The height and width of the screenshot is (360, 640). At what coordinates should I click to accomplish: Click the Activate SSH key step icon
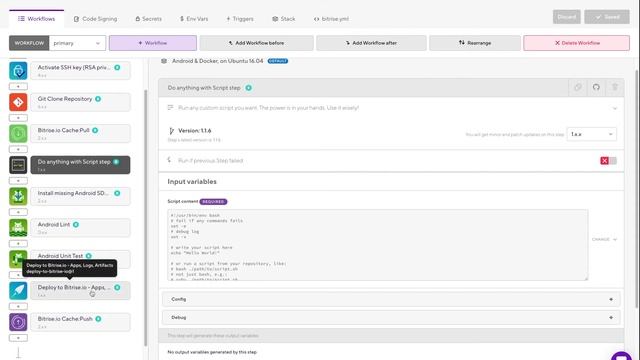click(x=18, y=71)
